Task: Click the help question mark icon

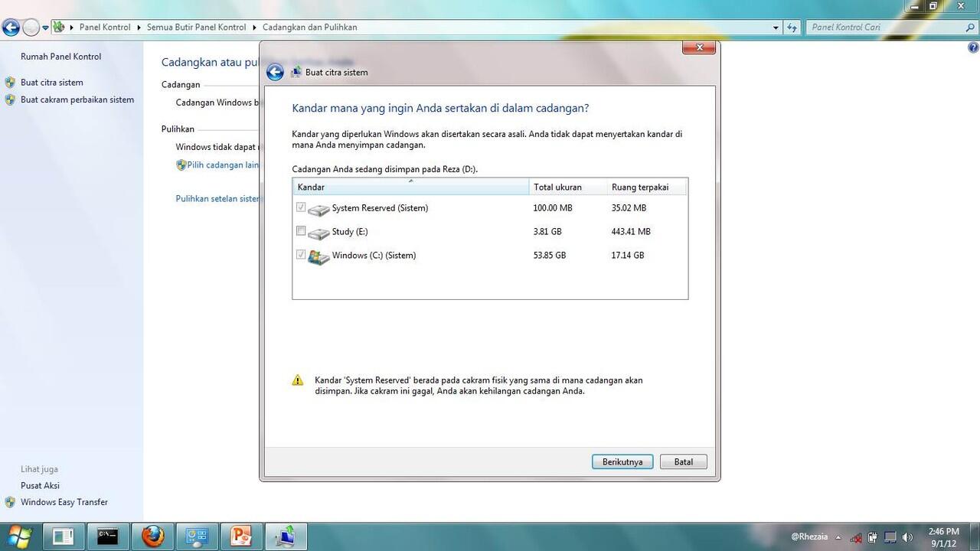Action: click(973, 47)
